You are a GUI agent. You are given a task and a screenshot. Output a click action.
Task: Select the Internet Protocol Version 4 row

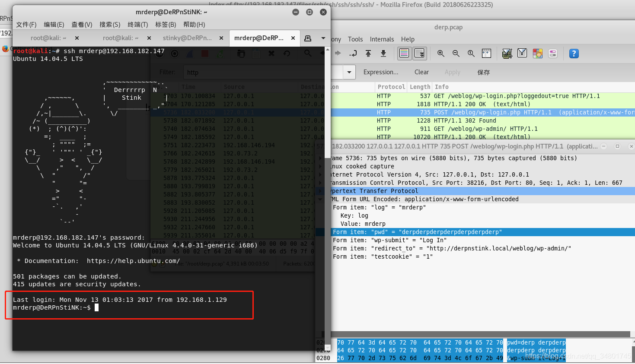point(483,174)
